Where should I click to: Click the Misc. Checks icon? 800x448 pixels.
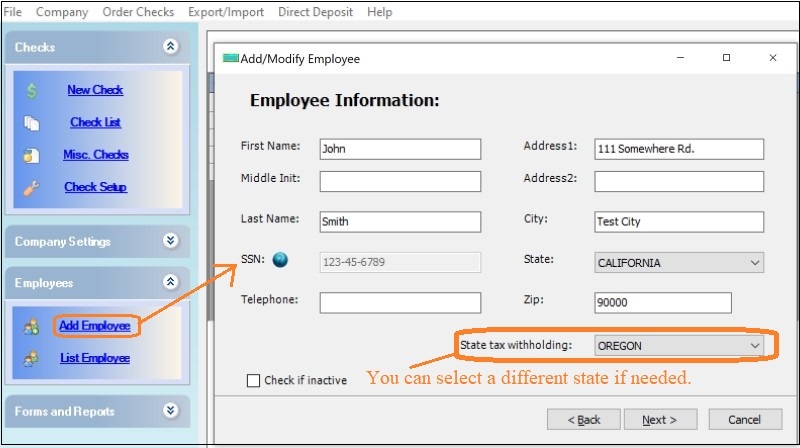(32, 155)
